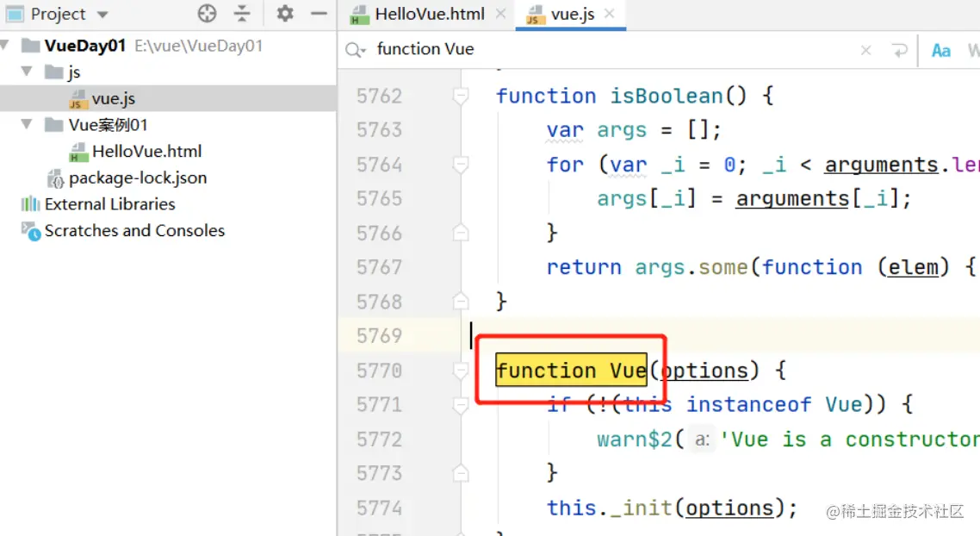This screenshot has height=536, width=980.
Task: Fold the if block at line 5771
Action: point(461,405)
